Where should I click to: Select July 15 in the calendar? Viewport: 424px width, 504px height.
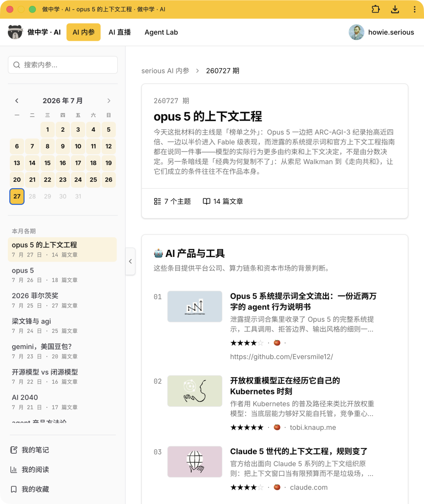tap(48, 163)
